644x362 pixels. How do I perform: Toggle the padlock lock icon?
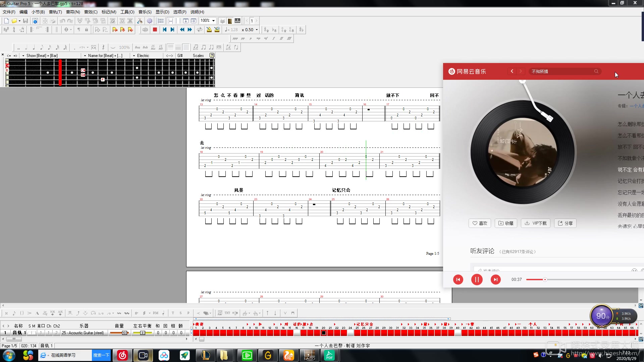(x=87, y=29)
